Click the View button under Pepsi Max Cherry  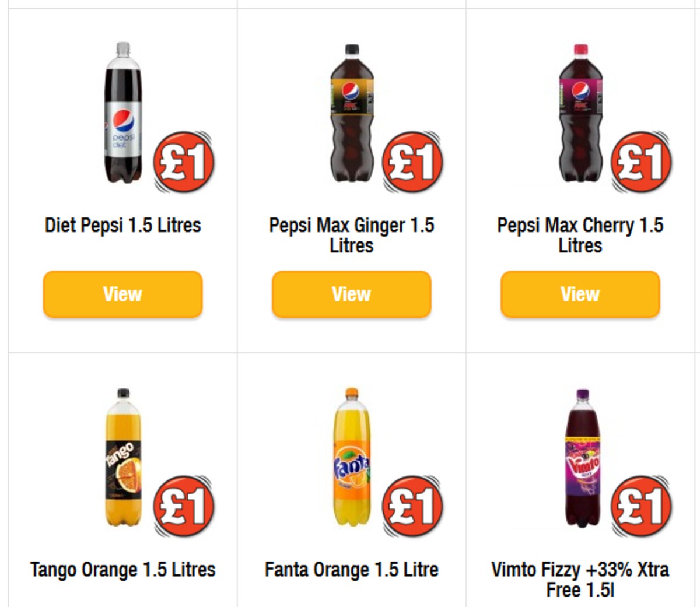[580, 294]
